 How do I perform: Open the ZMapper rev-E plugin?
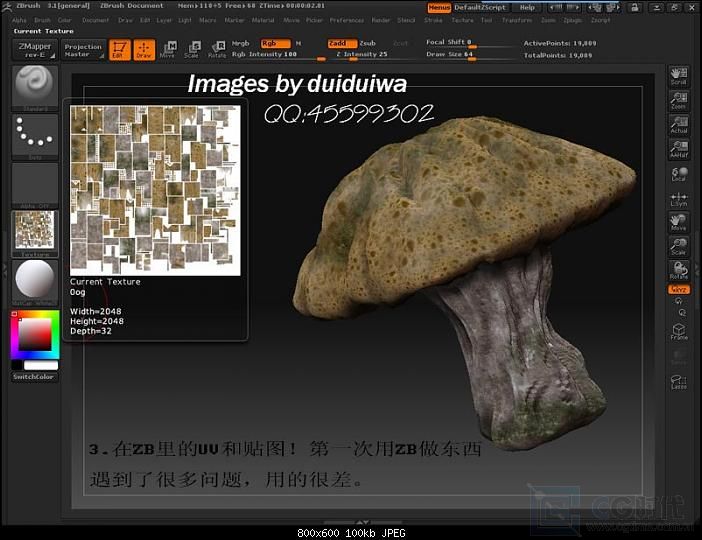pyautogui.click(x=35, y=50)
